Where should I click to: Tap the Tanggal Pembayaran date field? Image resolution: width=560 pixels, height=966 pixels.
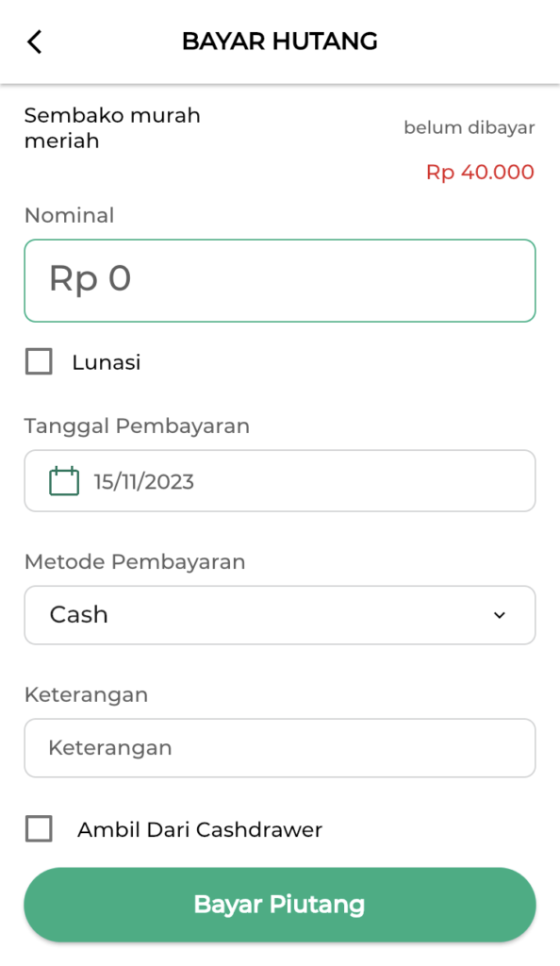[x=279, y=480]
